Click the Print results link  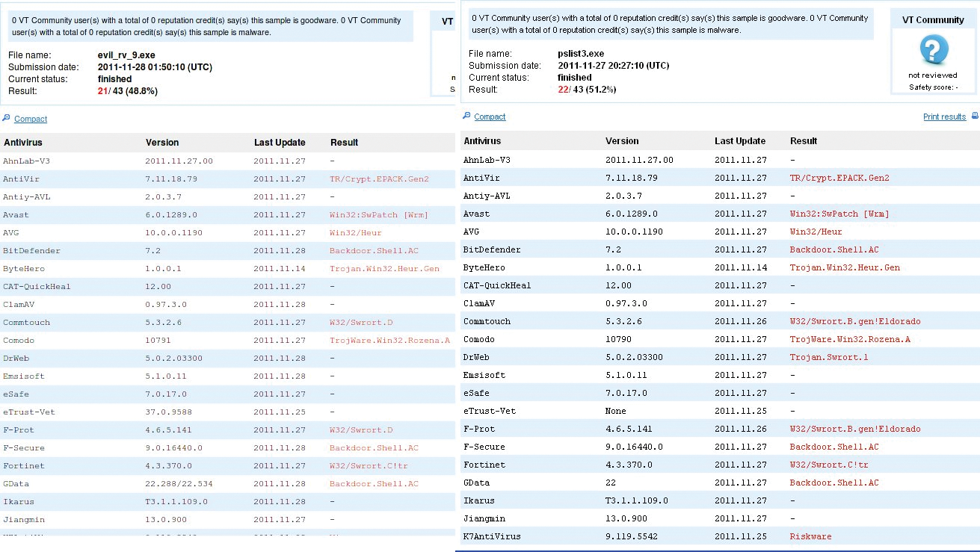(x=944, y=117)
